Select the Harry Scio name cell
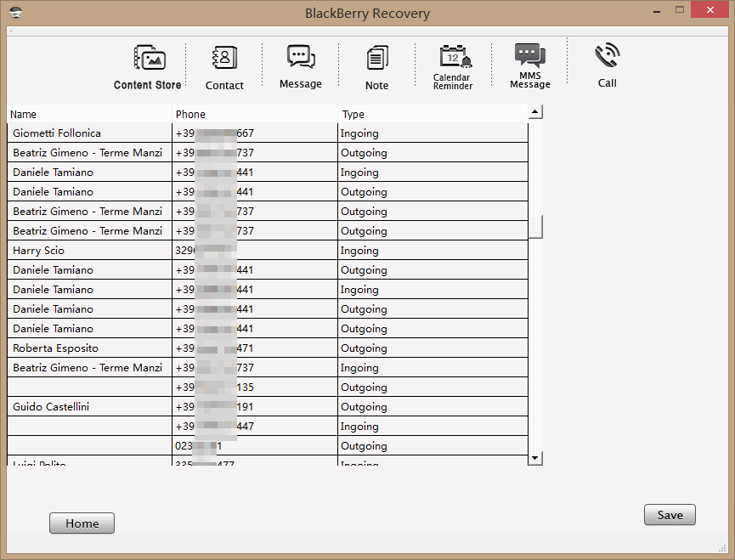 [x=90, y=250]
